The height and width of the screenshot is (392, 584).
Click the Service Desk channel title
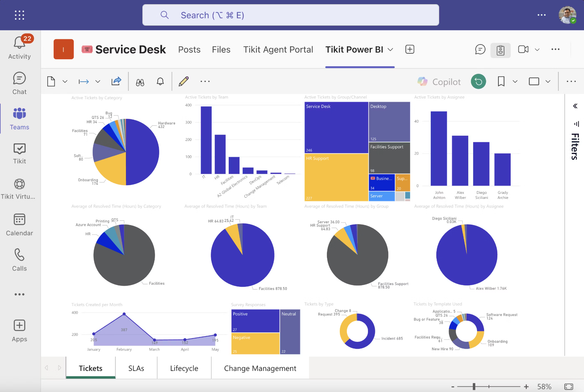tap(130, 49)
